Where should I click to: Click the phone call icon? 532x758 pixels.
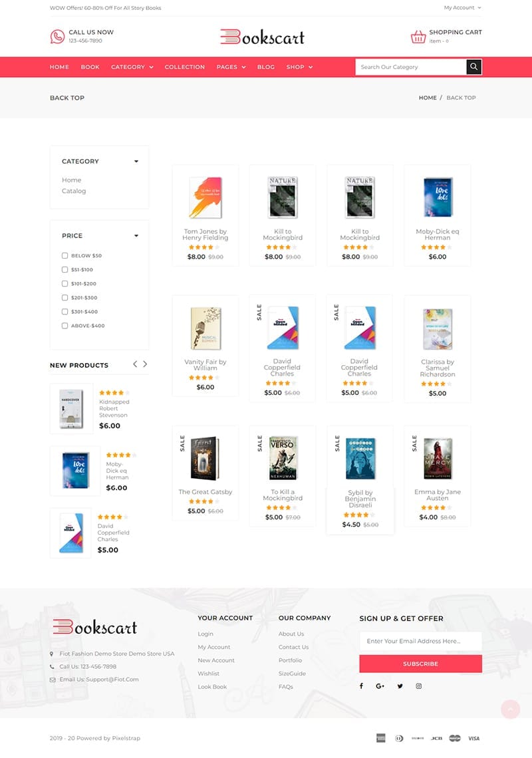57,37
